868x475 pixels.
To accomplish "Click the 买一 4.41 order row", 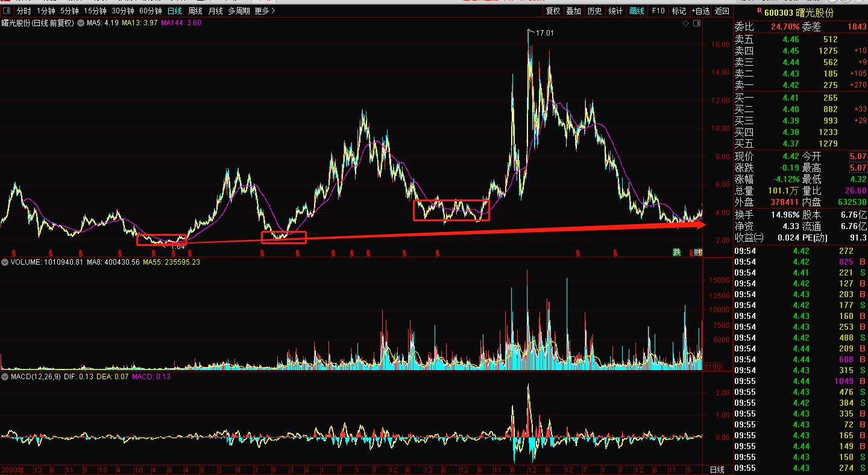I will 800,98.
